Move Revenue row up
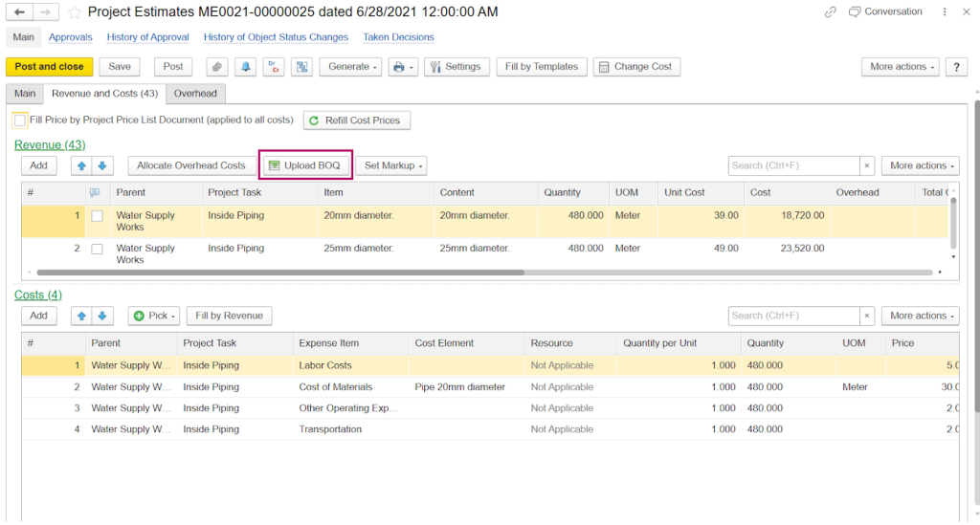Image resolution: width=980 pixels, height=525 pixels. [x=81, y=165]
